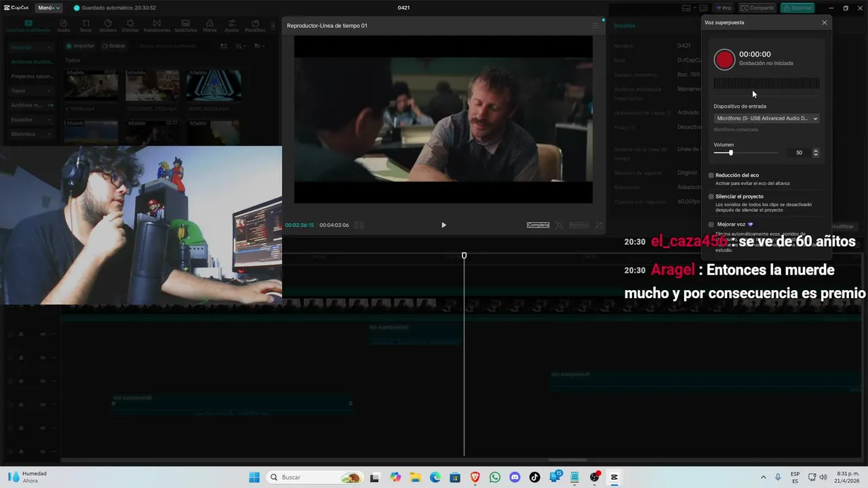
Task: Select the SONIC BOOM.mp4 thumbnail
Action: tap(213, 85)
